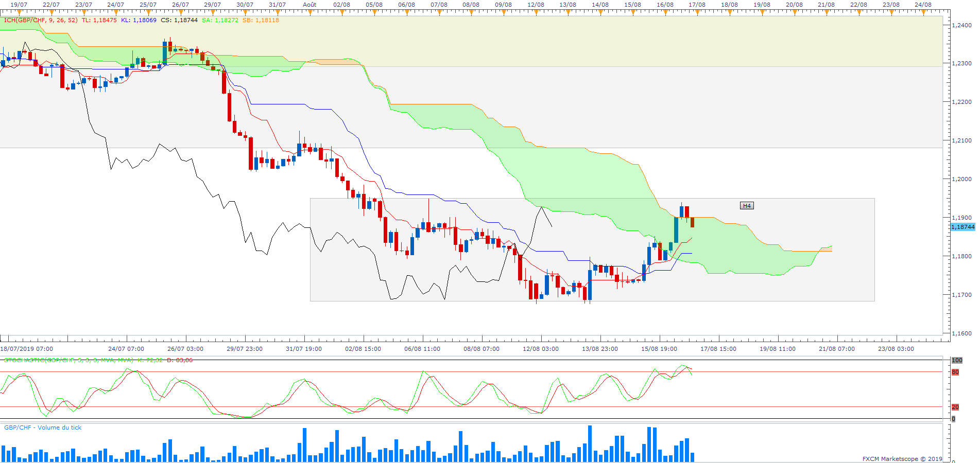Select the 19/08 11:00 time axis label
This screenshot has width=980, height=463.
pos(778,349)
